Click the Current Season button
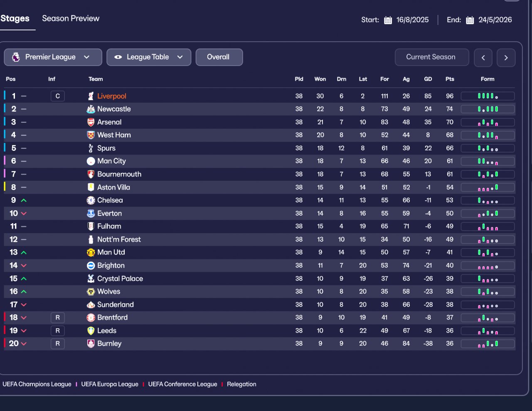This screenshot has width=532, height=411. (431, 57)
